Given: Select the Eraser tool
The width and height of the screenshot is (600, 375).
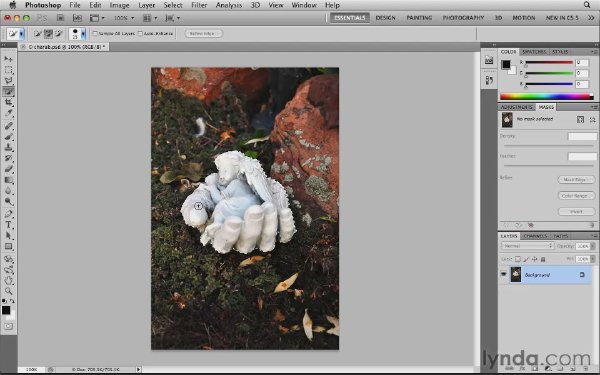Looking at the screenshot, I should [x=8, y=169].
